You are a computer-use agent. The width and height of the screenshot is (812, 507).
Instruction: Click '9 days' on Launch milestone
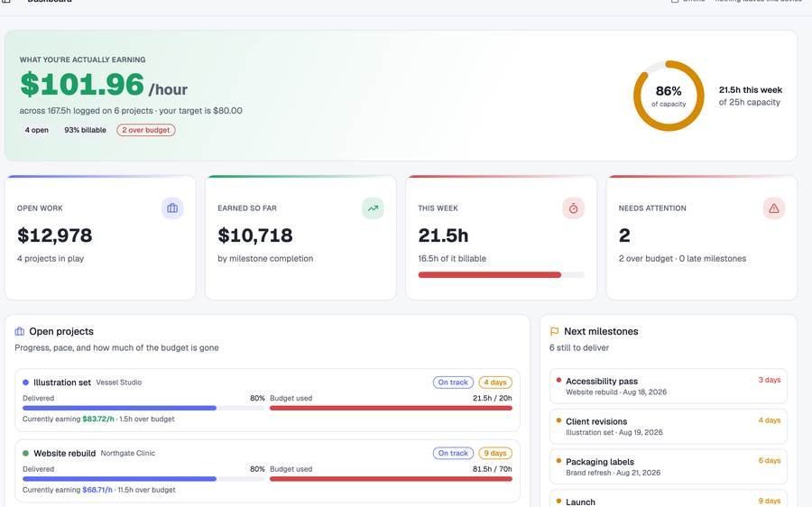tap(770, 501)
